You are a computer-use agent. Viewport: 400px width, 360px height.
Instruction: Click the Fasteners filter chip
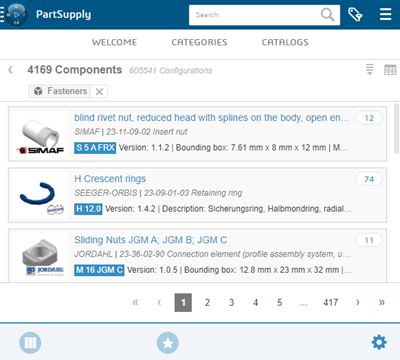tap(61, 91)
